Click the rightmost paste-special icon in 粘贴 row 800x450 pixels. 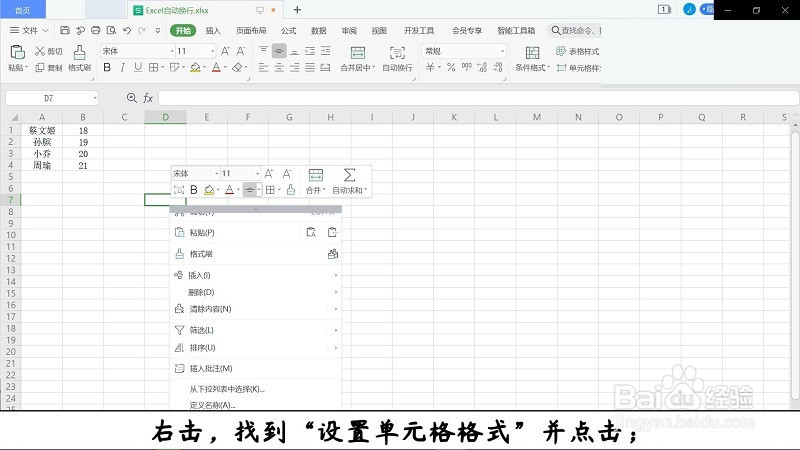coord(333,233)
